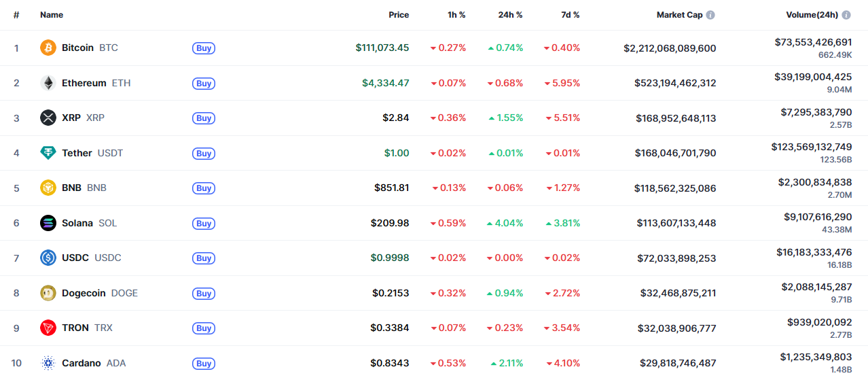Open the Cardano ADA coin link
Image resolution: width=868 pixels, height=380 pixels.
pos(82,363)
